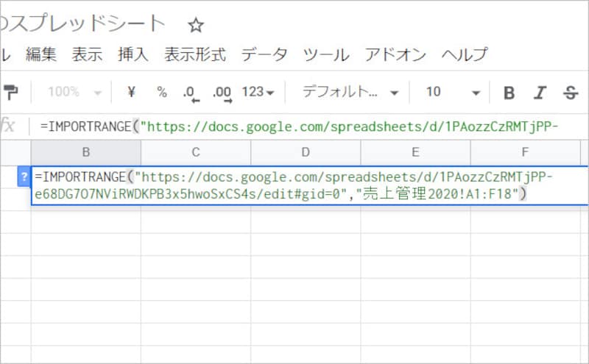
Task: Open the 123 number format dropdown
Action: (258, 92)
